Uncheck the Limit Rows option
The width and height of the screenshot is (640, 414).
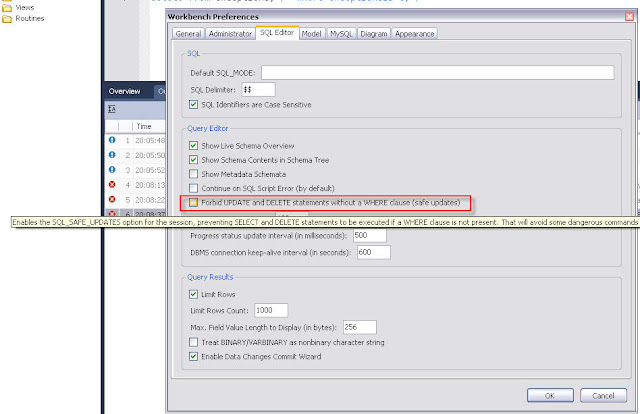pos(193,294)
